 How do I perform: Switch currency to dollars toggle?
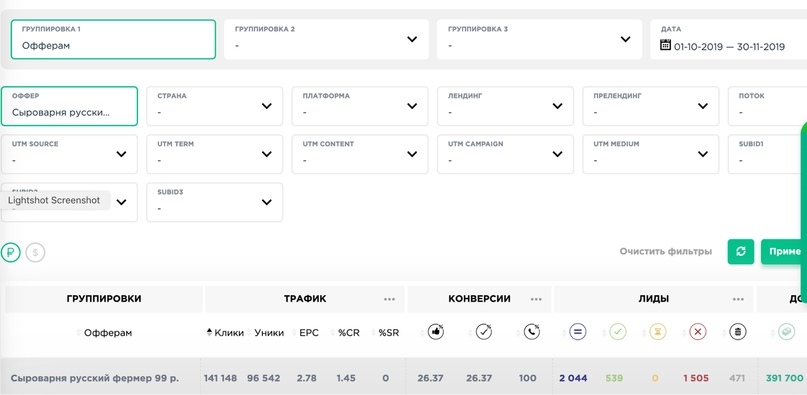click(36, 252)
